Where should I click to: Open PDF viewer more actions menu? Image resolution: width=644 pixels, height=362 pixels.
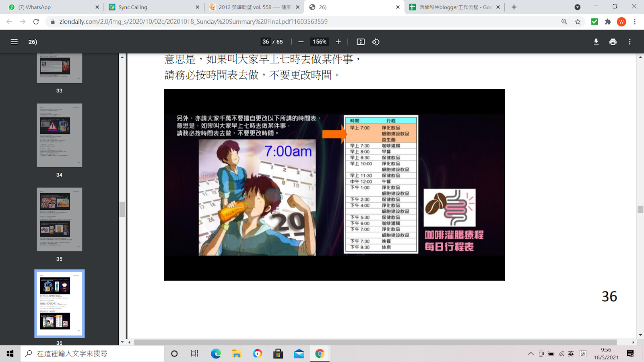point(630,42)
